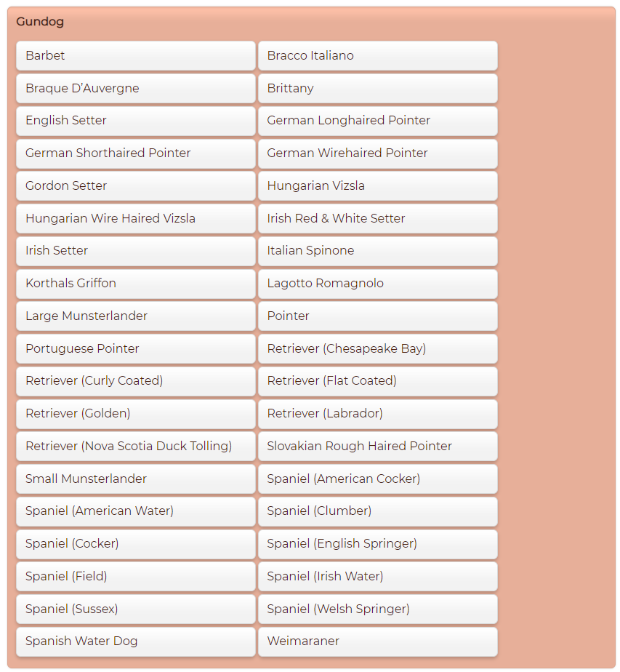Viewport: 620px width, 672px height.
Task: Choose Spaniel (English Springer)
Action: click(x=377, y=544)
